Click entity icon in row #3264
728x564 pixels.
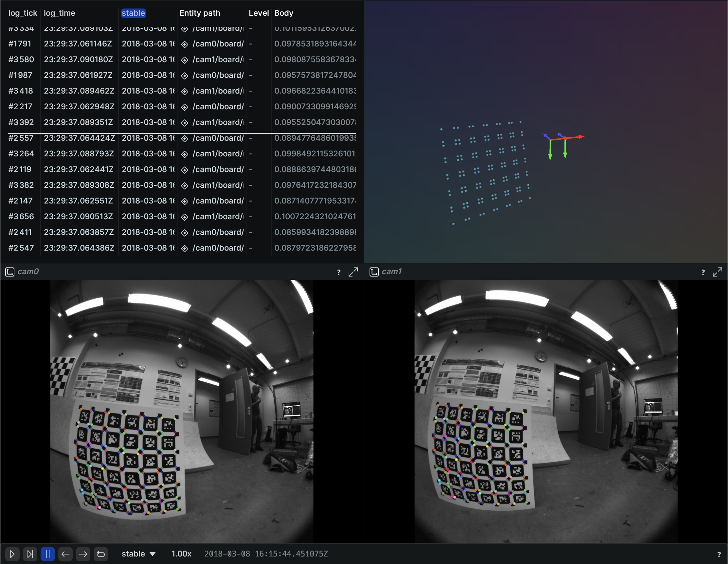click(185, 154)
